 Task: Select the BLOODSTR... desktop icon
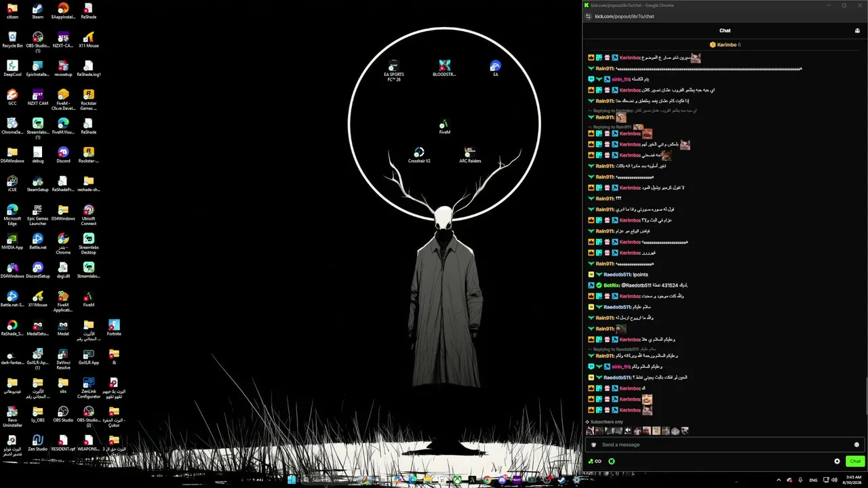click(444, 68)
